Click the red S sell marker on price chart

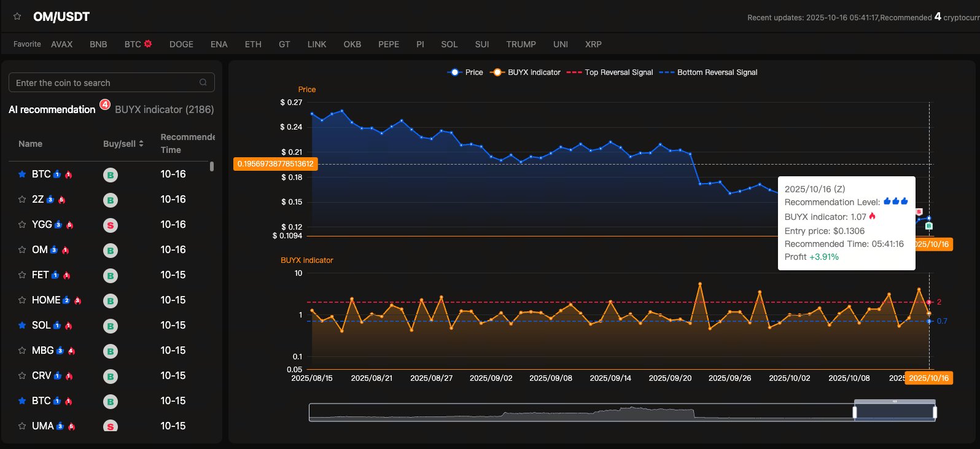919,212
